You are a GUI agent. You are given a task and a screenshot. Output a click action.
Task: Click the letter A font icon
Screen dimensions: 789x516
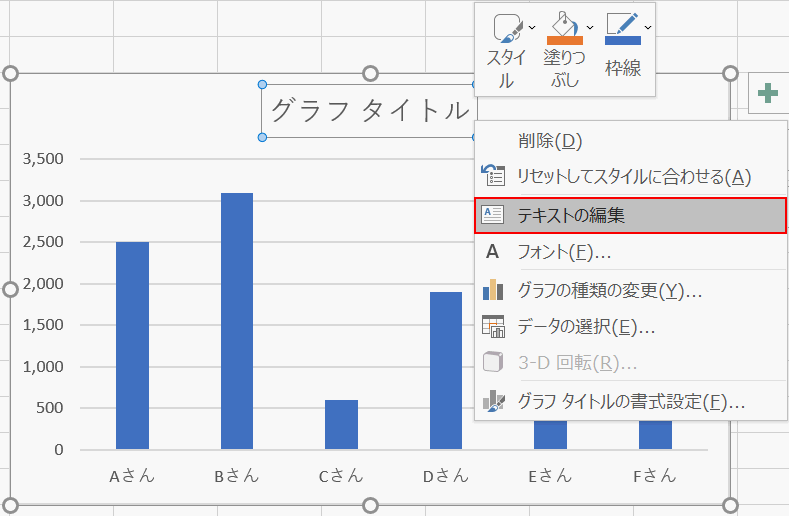[x=493, y=251]
